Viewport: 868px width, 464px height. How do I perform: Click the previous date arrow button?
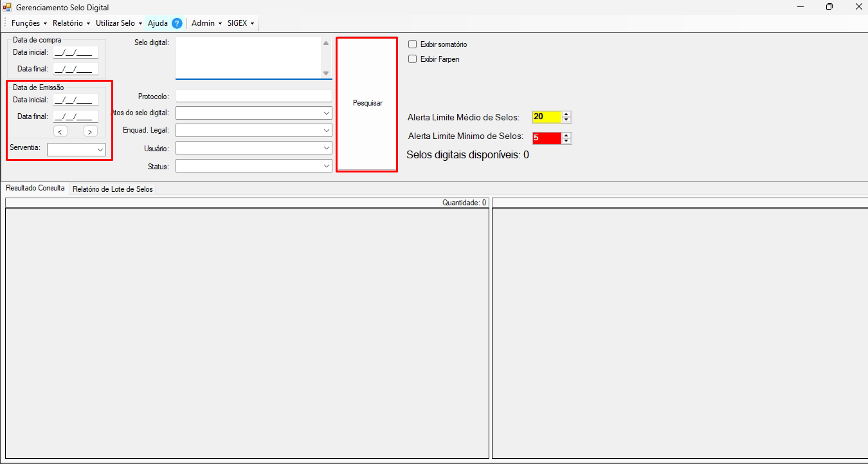point(60,131)
